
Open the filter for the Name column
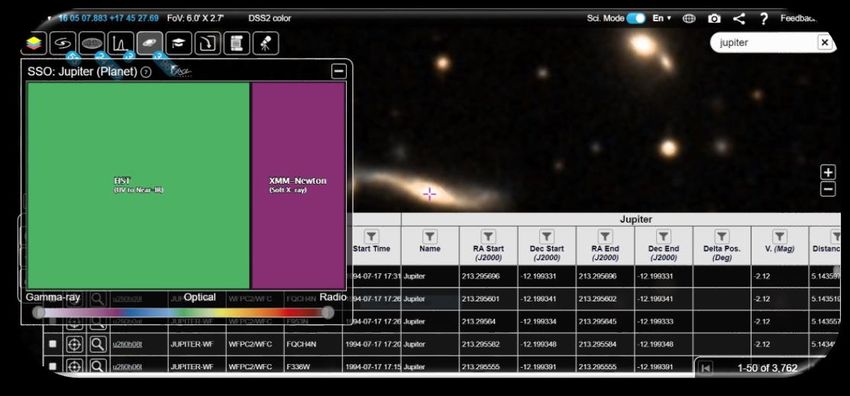429,236
